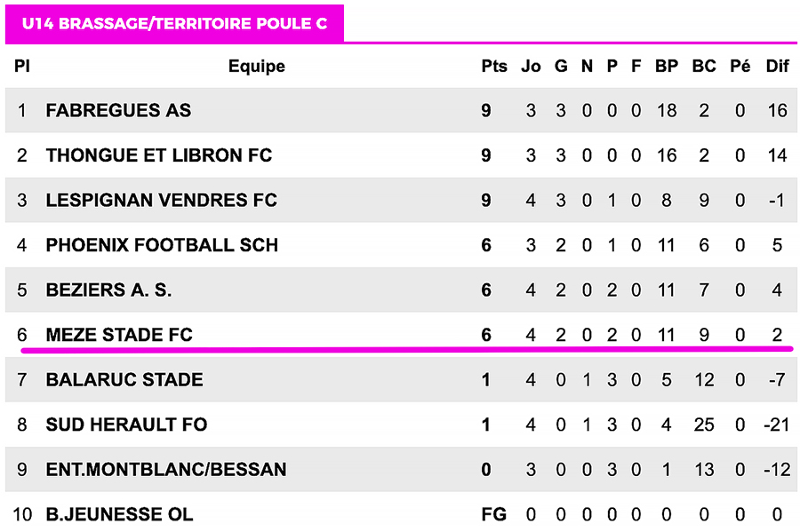Select the highlighted MEZE STADE FC team

pyautogui.click(x=119, y=335)
